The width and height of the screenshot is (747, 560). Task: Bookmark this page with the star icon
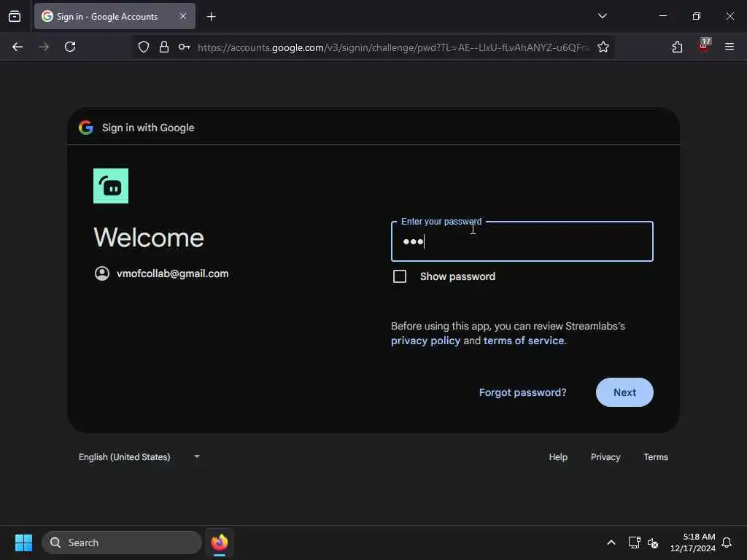click(x=603, y=47)
